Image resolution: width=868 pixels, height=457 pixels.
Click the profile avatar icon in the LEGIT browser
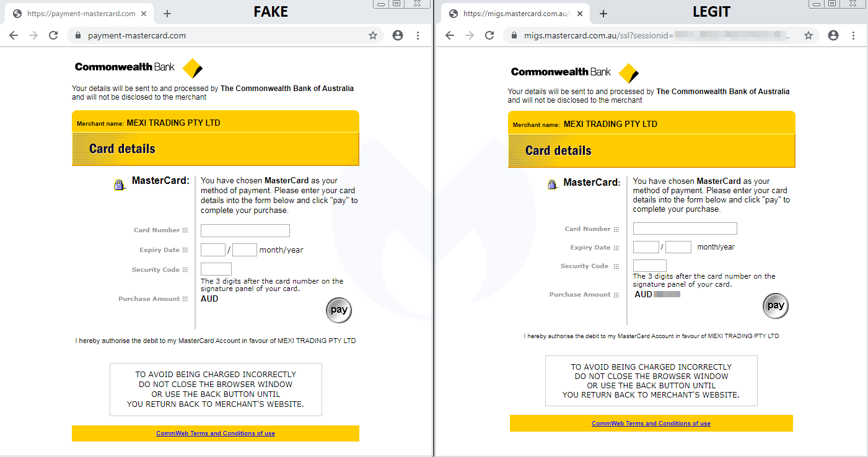point(833,35)
